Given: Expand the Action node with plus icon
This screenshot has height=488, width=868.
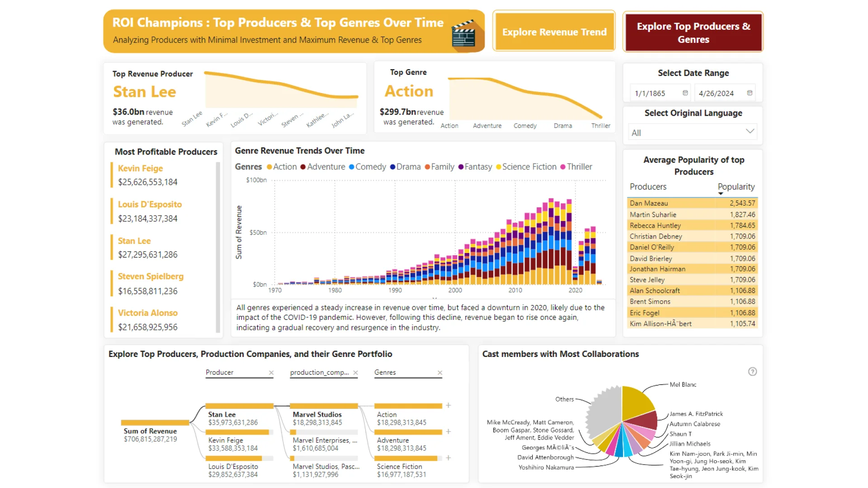Looking at the screenshot, I should pyautogui.click(x=448, y=405).
